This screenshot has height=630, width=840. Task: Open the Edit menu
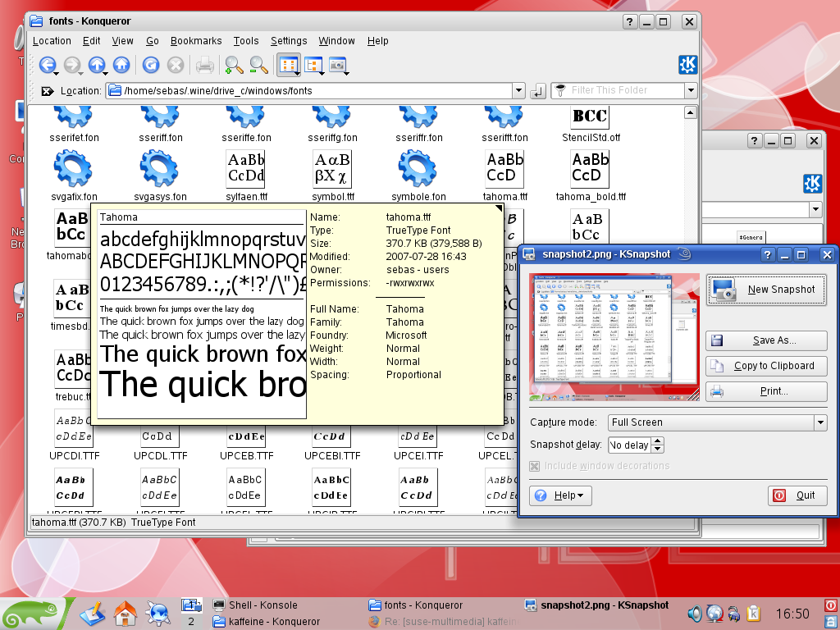(x=91, y=41)
